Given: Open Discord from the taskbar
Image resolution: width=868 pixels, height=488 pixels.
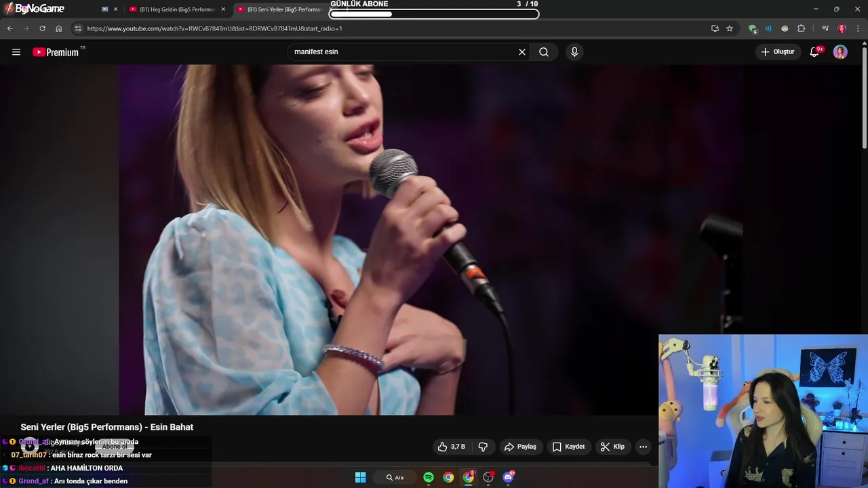Looking at the screenshot, I should pyautogui.click(x=508, y=477).
